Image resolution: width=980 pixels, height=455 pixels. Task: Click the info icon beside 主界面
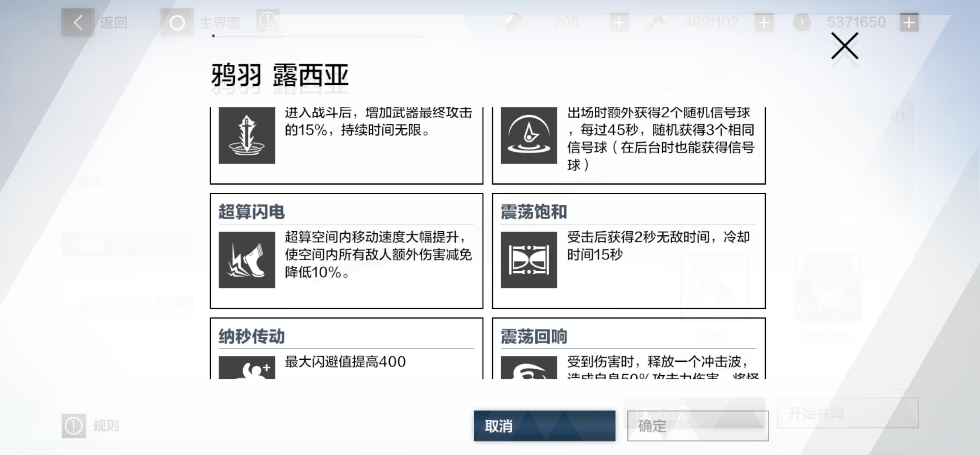point(268,20)
